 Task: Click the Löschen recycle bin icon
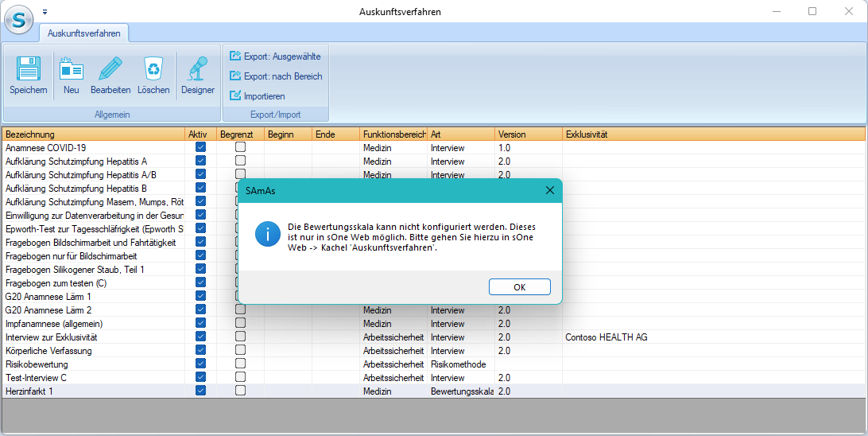(x=153, y=68)
